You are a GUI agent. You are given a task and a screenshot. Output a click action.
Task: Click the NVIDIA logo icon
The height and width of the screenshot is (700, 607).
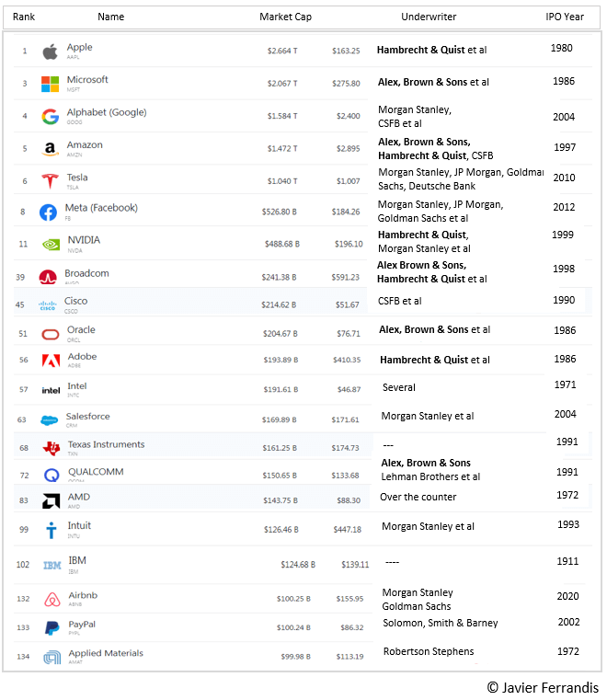50,245
